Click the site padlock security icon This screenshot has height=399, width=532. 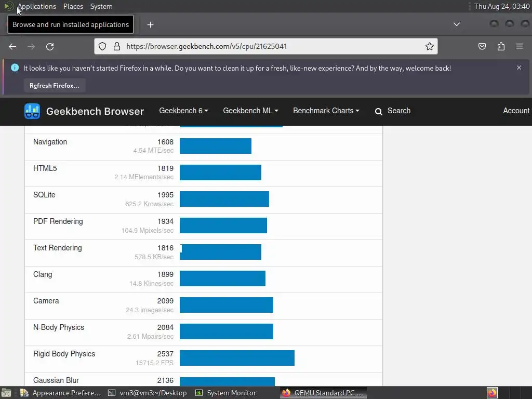pos(117,46)
